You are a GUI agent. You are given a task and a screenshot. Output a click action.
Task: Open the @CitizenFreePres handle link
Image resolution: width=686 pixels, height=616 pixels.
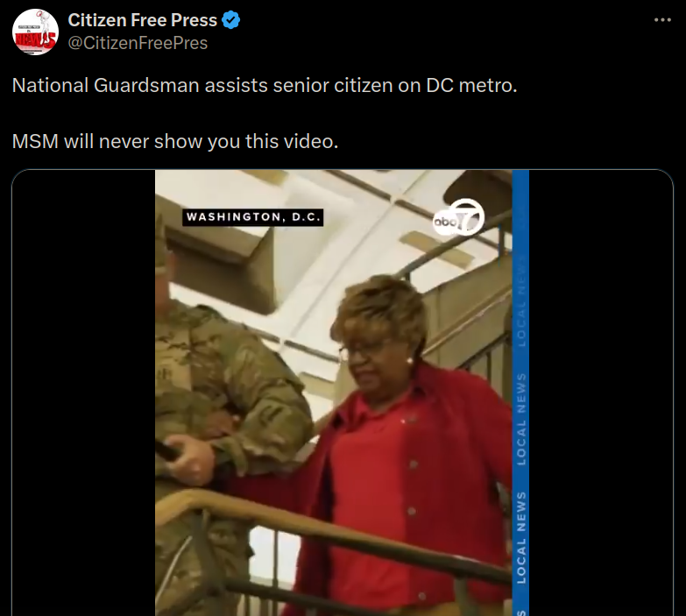[138, 43]
